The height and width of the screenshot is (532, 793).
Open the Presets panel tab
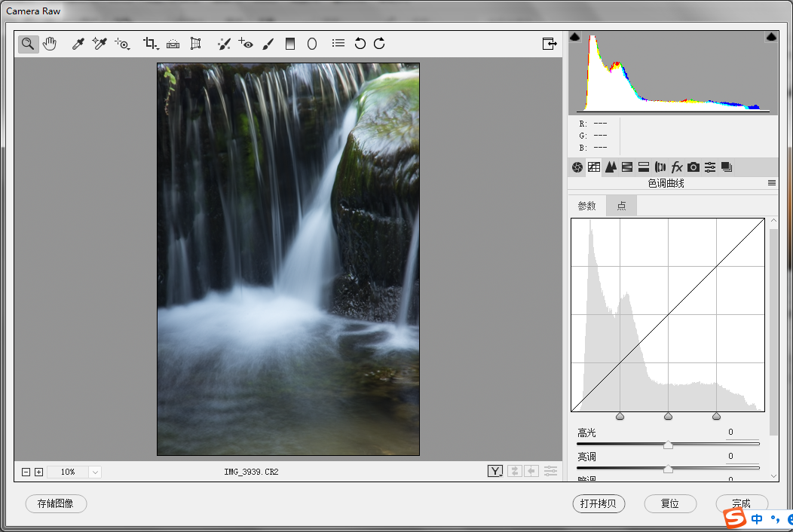pos(710,167)
